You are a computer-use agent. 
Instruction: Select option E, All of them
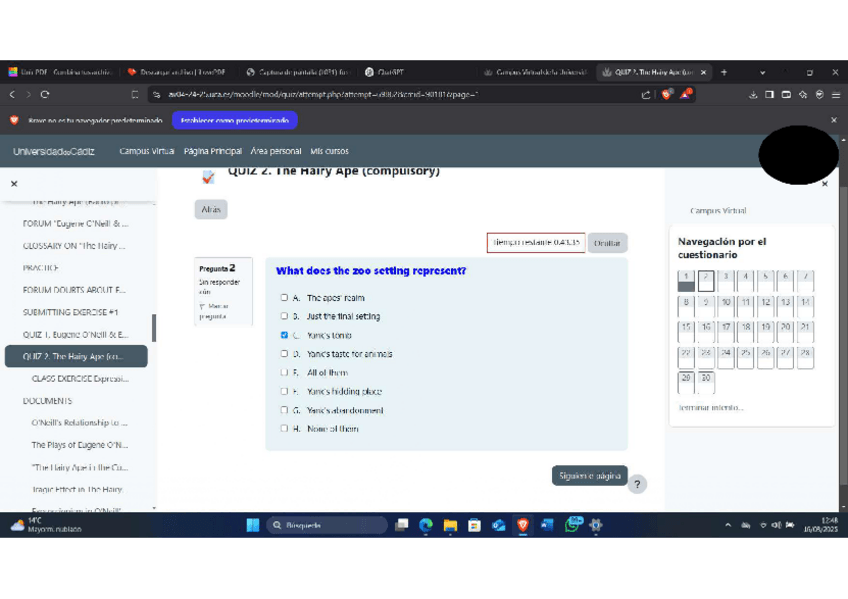click(284, 373)
